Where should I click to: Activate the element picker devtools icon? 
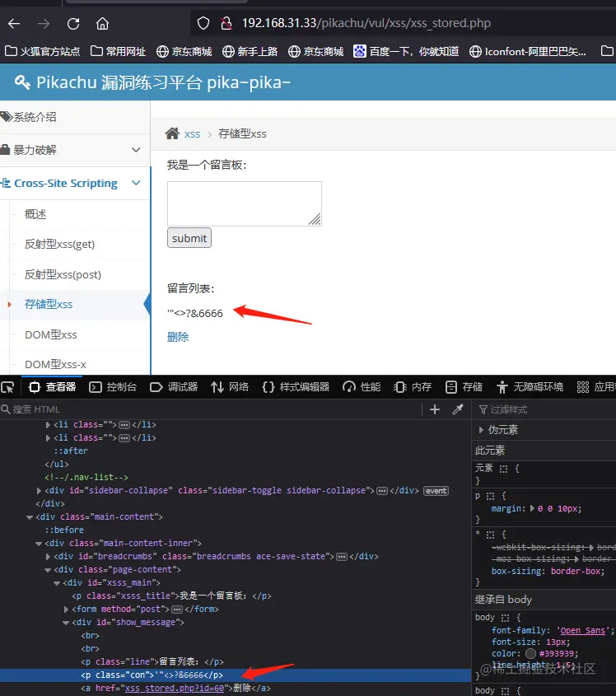pos(7,387)
